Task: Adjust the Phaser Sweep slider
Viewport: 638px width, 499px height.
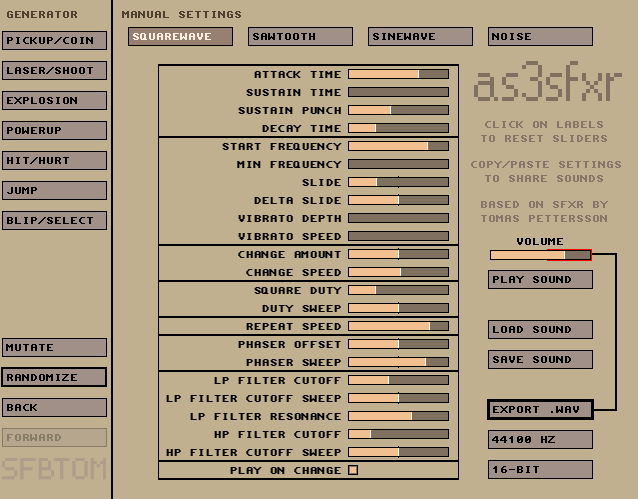Action: point(399,362)
